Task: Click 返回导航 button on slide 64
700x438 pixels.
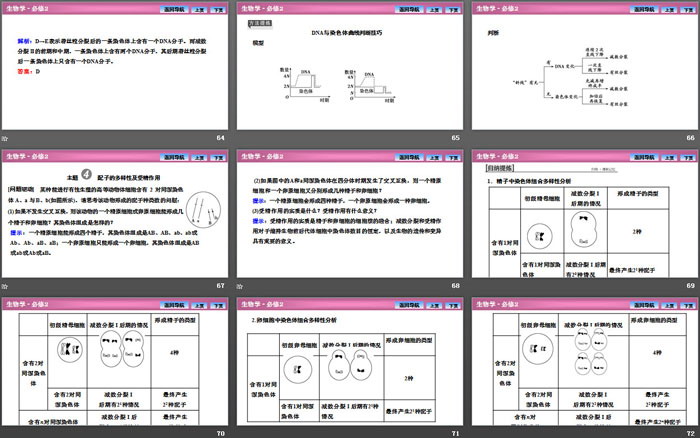Action: [175, 9]
